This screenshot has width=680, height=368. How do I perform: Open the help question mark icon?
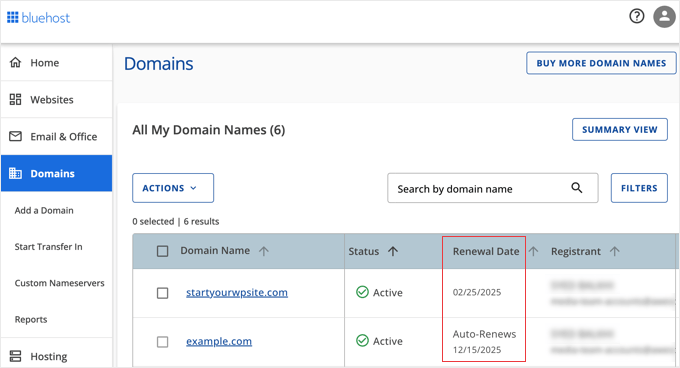pyautogui.click(x=637, y=16)
